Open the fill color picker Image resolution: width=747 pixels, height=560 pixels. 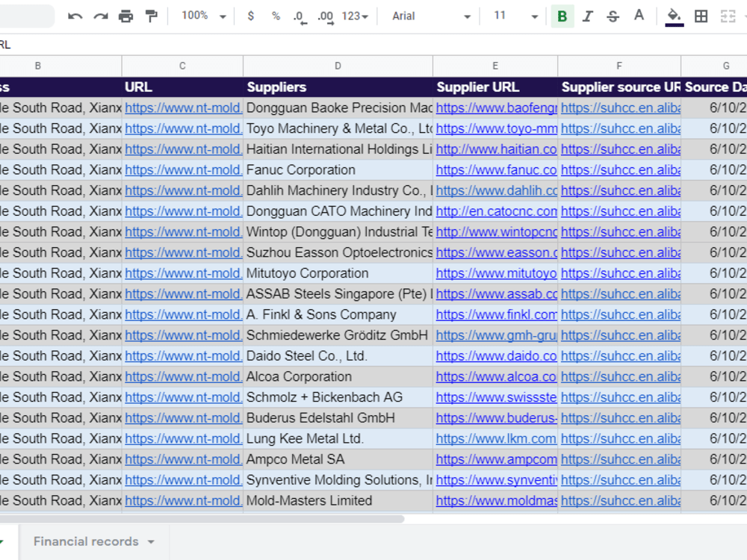tap(674, 17)
